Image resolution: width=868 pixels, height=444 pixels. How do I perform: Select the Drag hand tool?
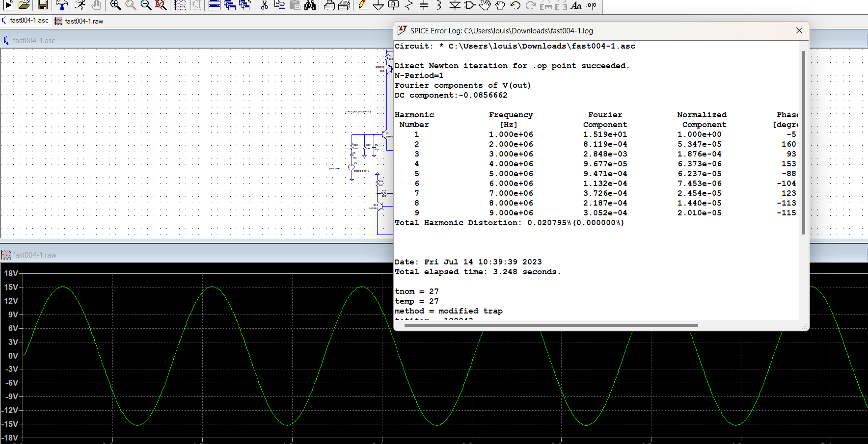[500, 5]
